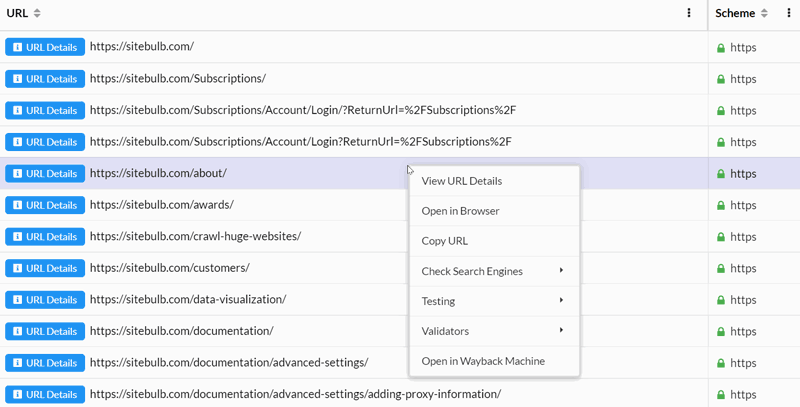Open URL Details for the customers/ page

click(45, 268)
